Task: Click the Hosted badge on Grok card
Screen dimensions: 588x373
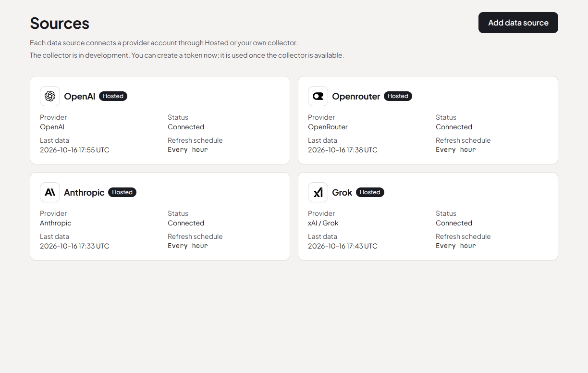Action: coord(370,192)
